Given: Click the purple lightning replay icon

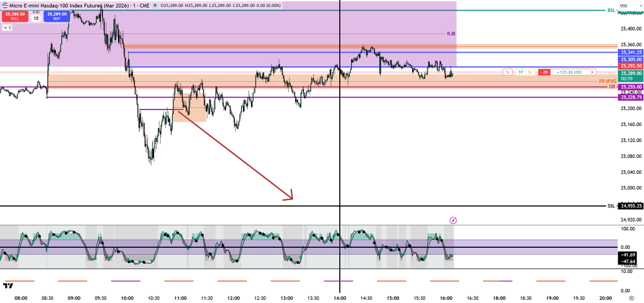Looking at the screenshot, I should (x=453, y=220).
